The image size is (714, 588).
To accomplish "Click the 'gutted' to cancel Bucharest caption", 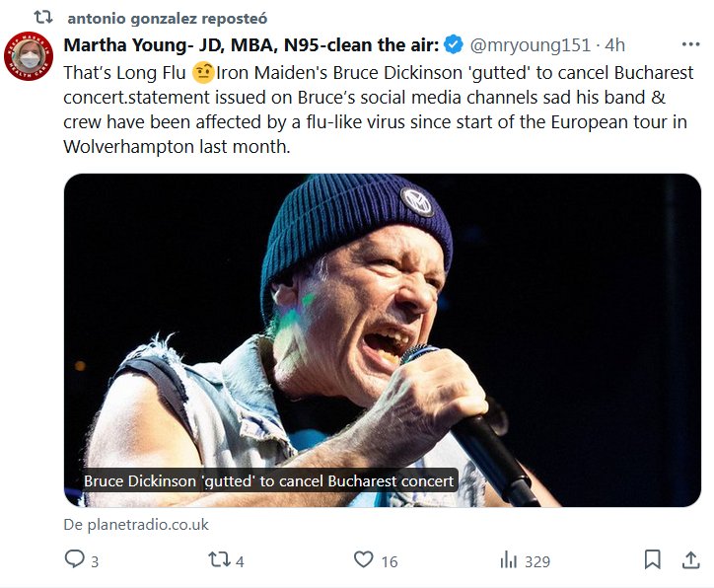I will (268, 481).
